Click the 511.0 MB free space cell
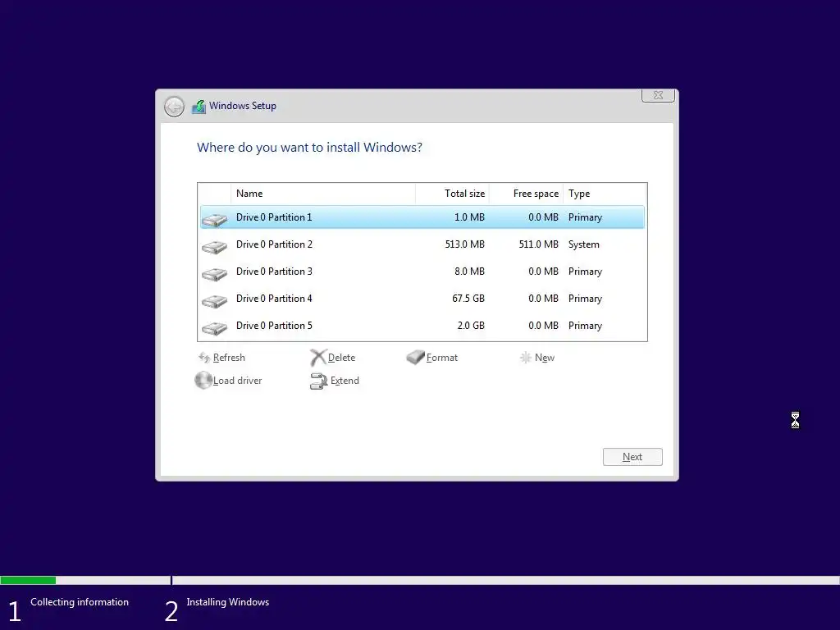The width and height of the screenshot is (840, 630). coord(538,244)
